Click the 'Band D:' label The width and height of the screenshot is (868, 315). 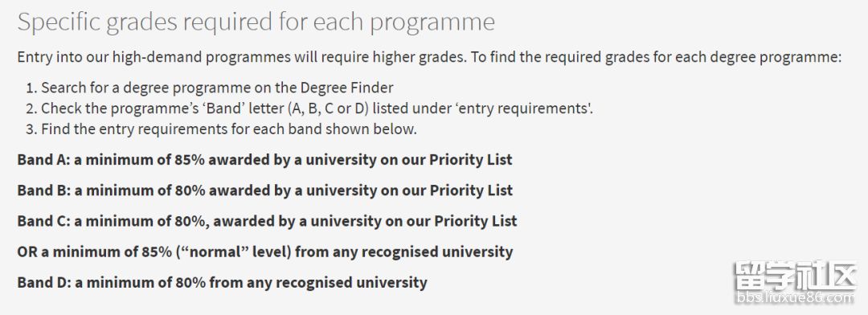point(43,282)
